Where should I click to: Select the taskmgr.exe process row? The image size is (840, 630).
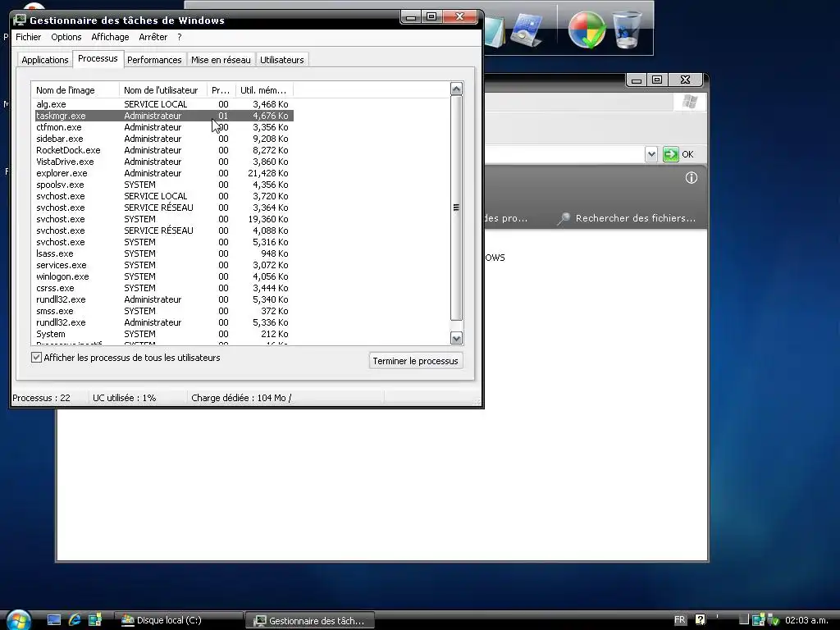point(163,116)
